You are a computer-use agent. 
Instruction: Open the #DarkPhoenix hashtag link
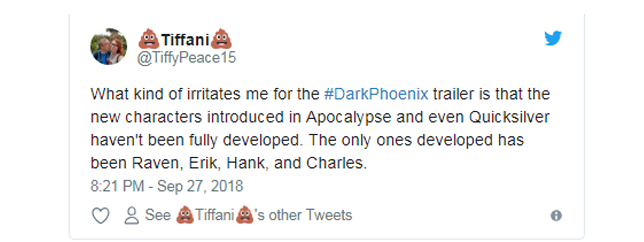click(376, 94)
